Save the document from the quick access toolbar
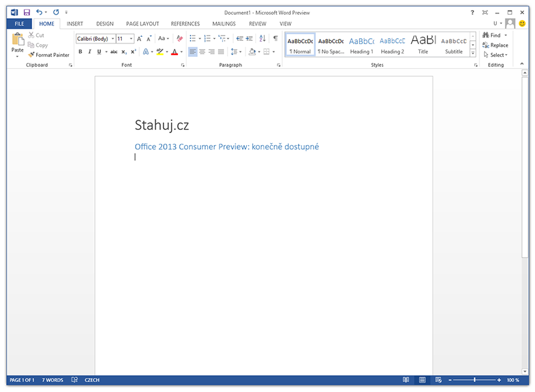 [x=27, y=13]
